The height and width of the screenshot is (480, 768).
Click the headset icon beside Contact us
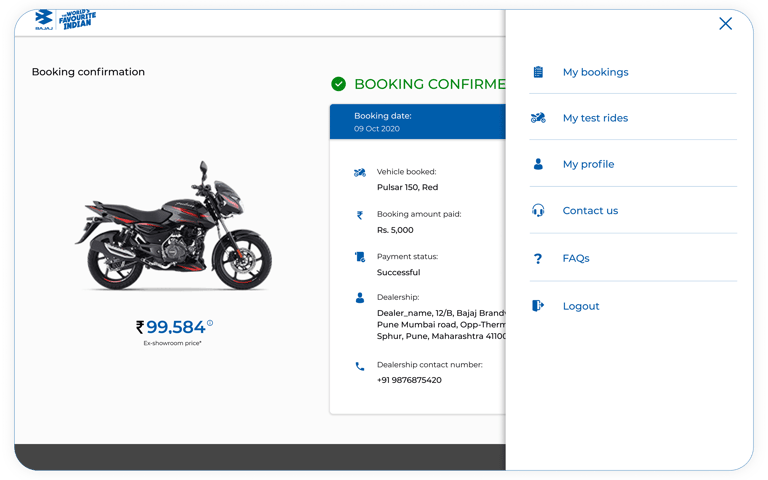pos(538,211)
